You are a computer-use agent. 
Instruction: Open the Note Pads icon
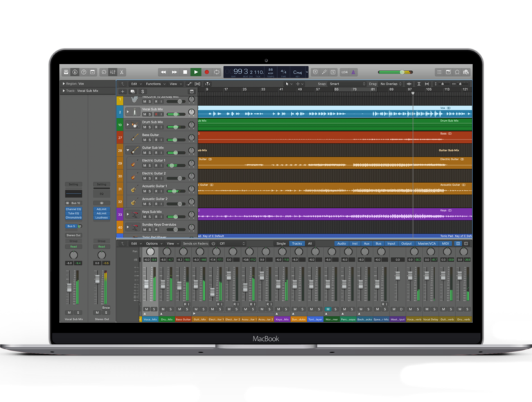pos(448,72)
